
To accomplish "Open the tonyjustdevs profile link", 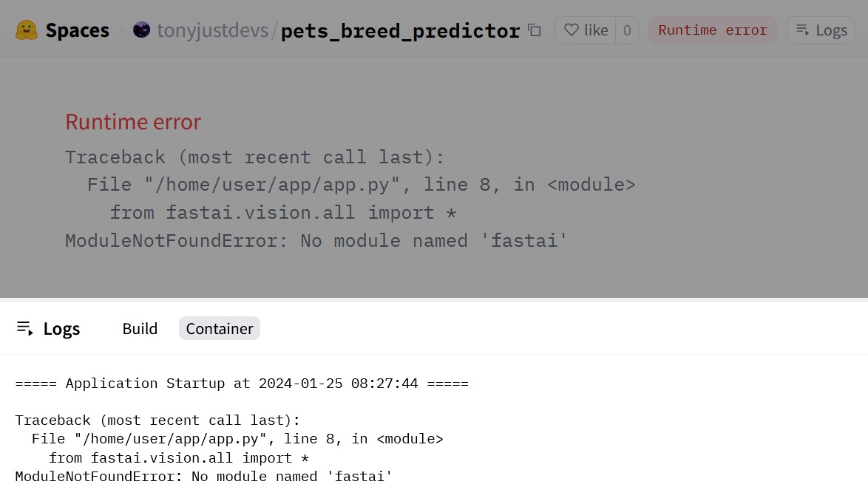I will [213, 30].
